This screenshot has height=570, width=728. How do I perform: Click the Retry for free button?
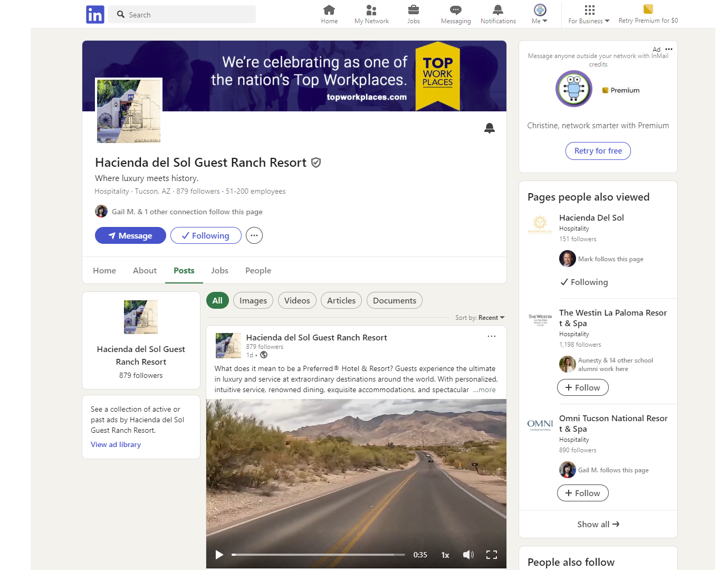(x=598, y=151)
